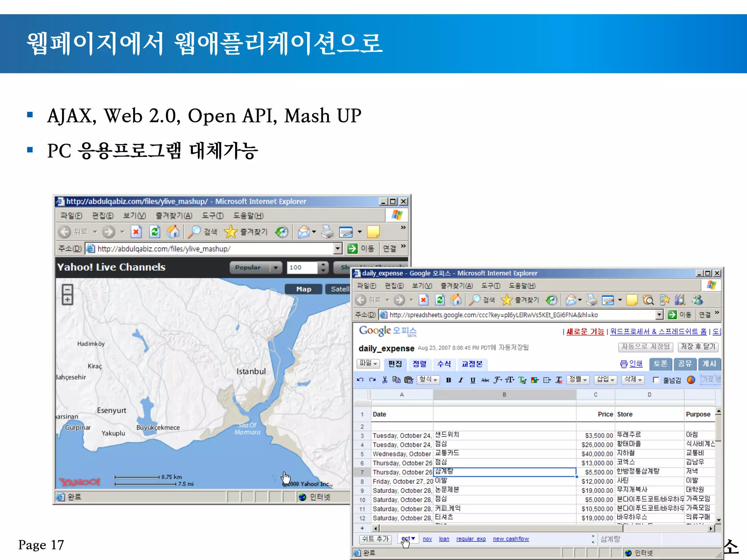Click the 쉬트 추가 add sheet button
Viewport: 747px width, 560px height.
point(375,539)
